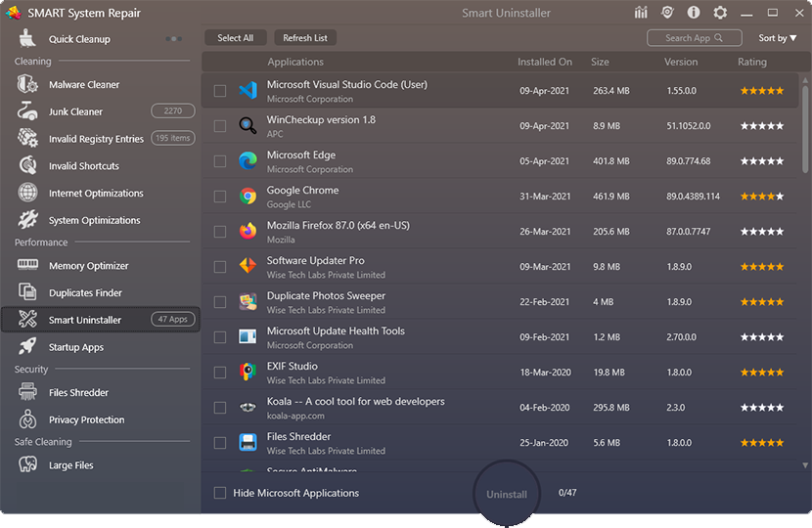Click the shield icon in title bar
The image size is (812, 528).
pos(667,13)
